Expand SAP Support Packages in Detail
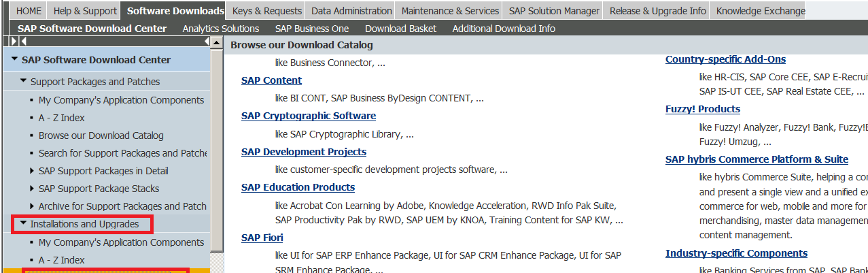The height and width of the screenshot is (273, 868). pyautogui.click(x=32, y=171)
